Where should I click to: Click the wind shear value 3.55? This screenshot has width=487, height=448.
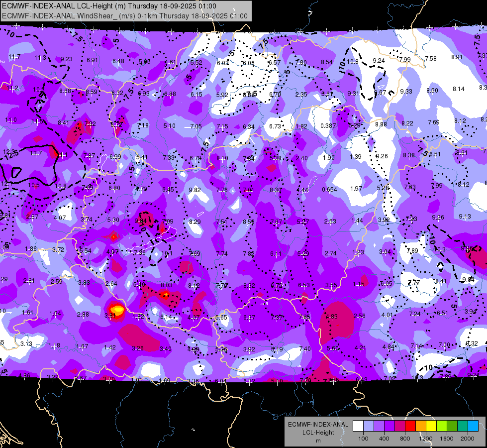[331, 285]
